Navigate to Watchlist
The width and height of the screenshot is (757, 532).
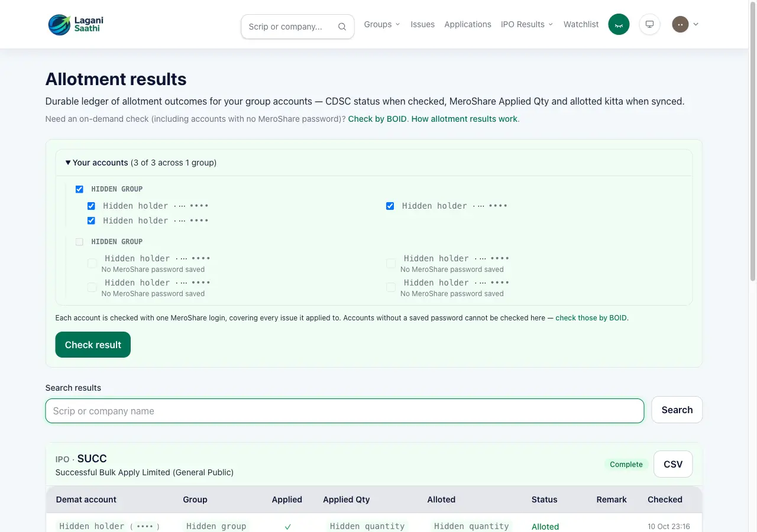pyautogui.click(x=581, y=24)
